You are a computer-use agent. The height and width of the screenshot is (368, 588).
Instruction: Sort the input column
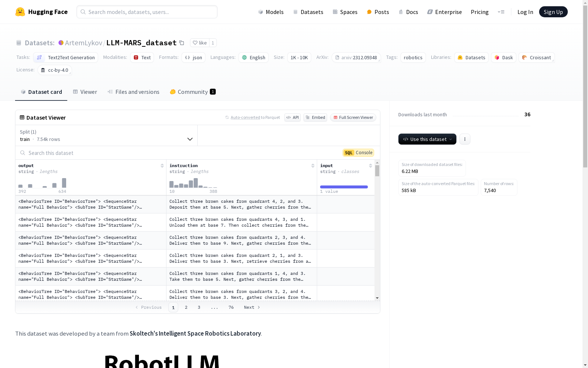pos(370,166)
